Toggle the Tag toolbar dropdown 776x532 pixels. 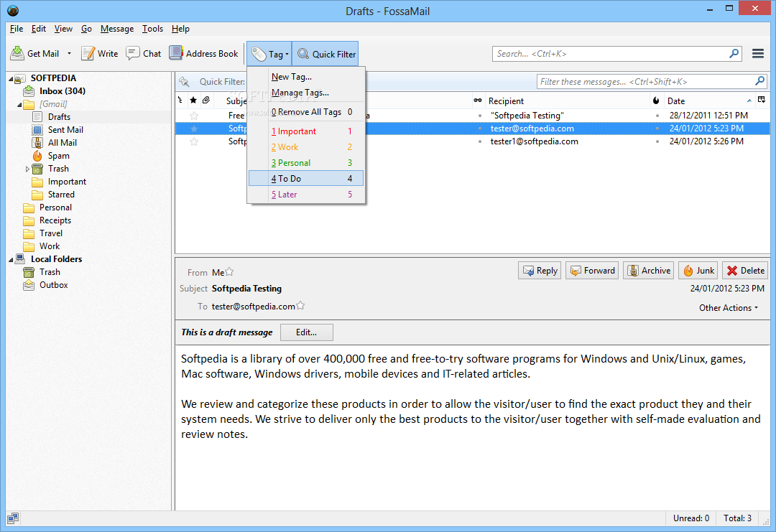(x=269, y=54)
